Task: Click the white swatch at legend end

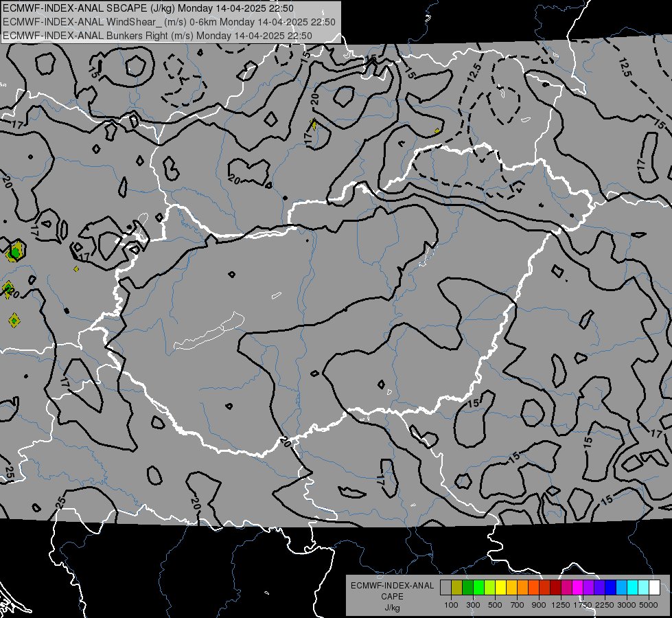Action: 654,587
